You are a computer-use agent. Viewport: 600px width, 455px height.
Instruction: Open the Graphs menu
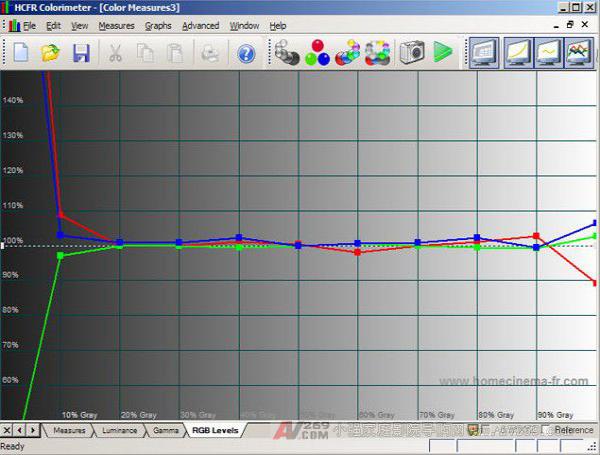(158, 25)
